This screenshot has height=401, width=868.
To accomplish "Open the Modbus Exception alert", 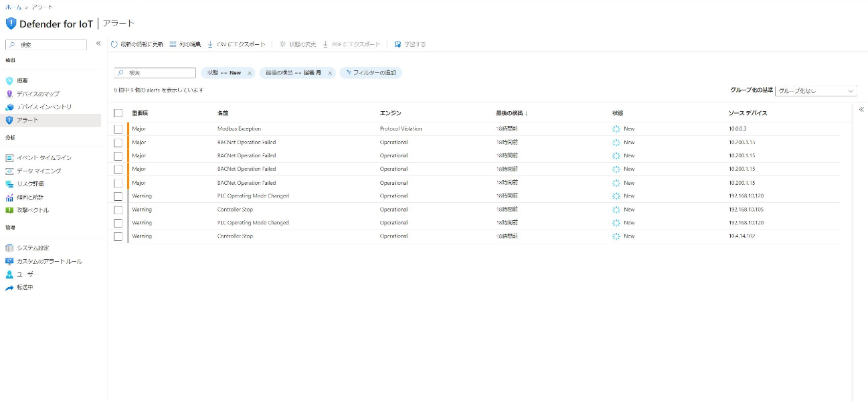I will pos(239,129).
